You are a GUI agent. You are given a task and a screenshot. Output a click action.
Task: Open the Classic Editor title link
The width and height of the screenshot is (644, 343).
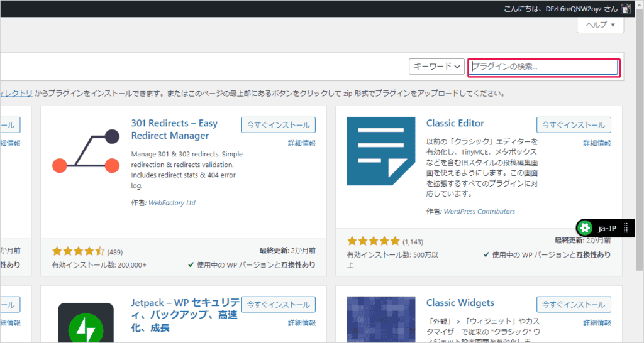click(x=455, y=123)
